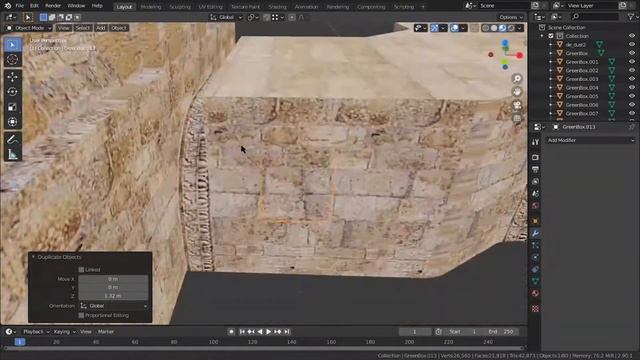Open the Playback dropdown
640x360 pixels.
click(36, 332)
